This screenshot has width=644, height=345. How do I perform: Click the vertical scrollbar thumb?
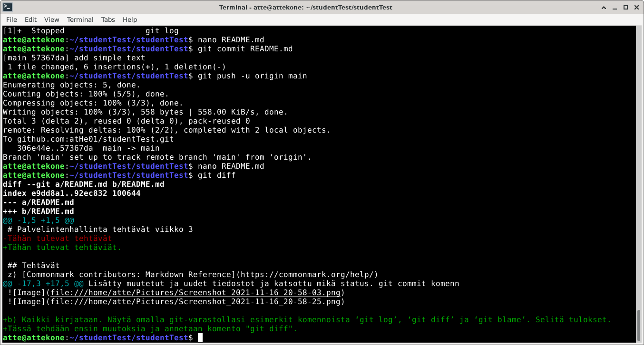coord(639,326)
